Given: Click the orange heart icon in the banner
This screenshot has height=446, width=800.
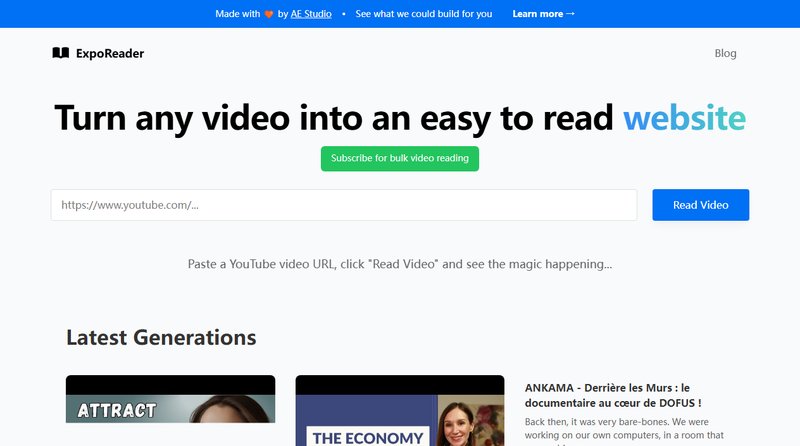Looking at the screenshot, I should pos(268,14).
